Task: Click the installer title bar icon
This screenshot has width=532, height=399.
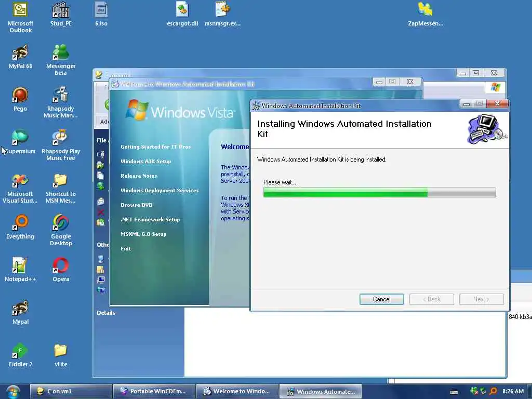Action: [x=256, y=105]
